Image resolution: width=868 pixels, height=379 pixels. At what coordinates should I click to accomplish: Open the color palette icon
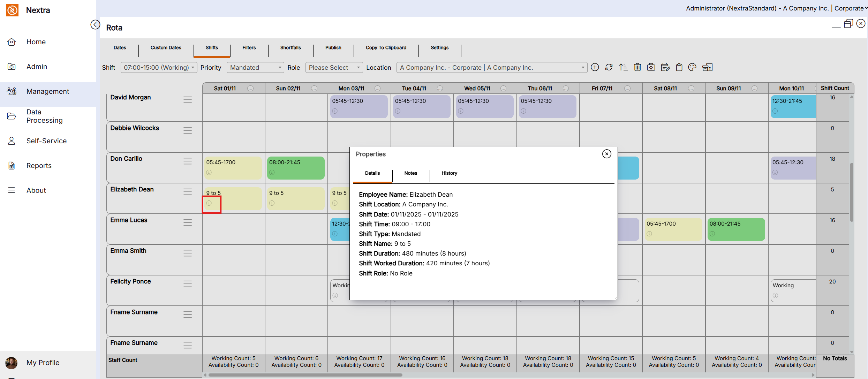pyautogui.click(x=692, y=67)
